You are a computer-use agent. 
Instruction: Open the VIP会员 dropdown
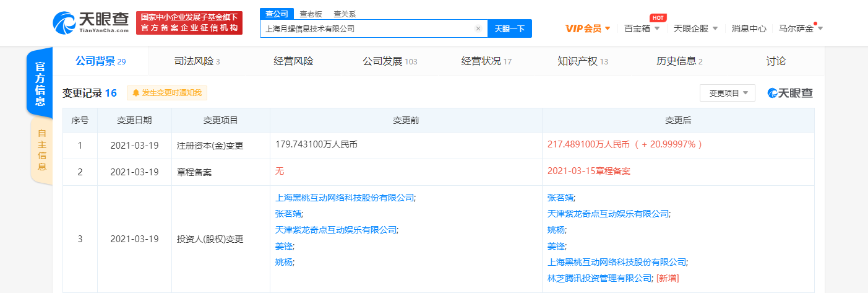click(x=588, y=28)
